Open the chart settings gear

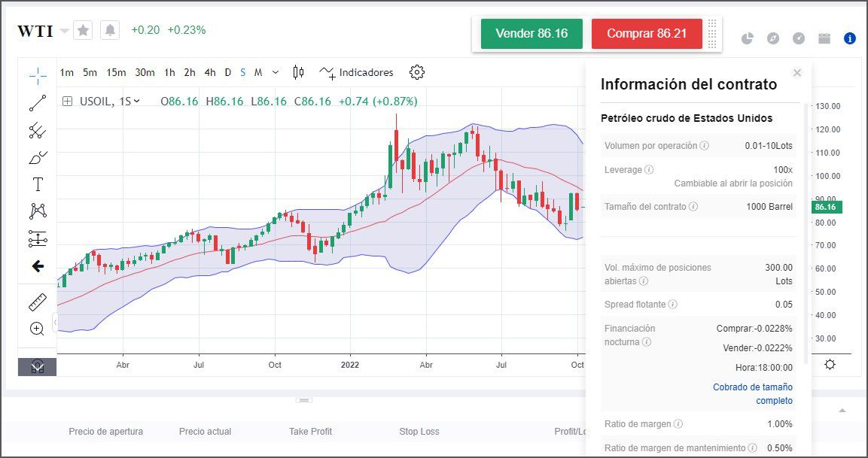coord(416,72)
